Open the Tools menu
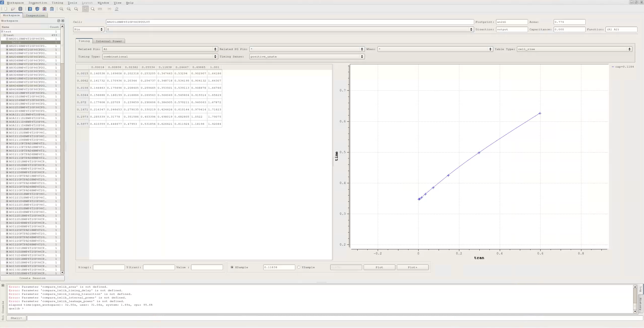The height and width of the screenshot is (328, 644). click(x=72, y=3)
